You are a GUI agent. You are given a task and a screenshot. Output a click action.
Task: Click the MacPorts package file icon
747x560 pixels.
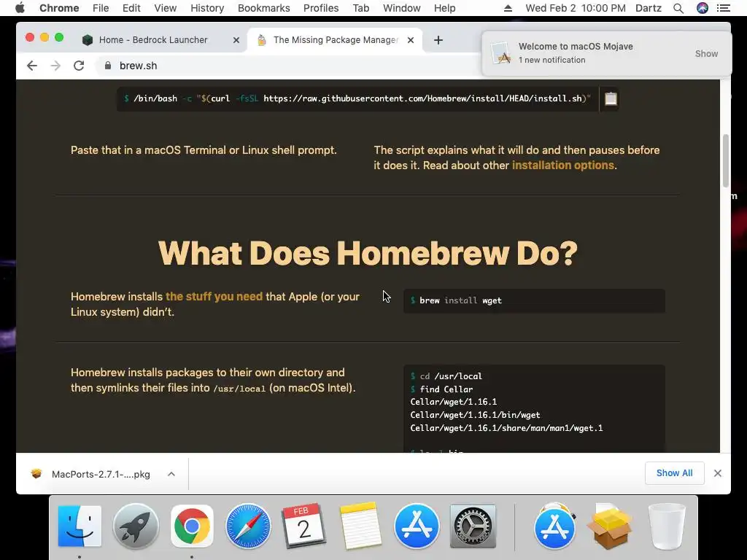(x=36, y=474)
